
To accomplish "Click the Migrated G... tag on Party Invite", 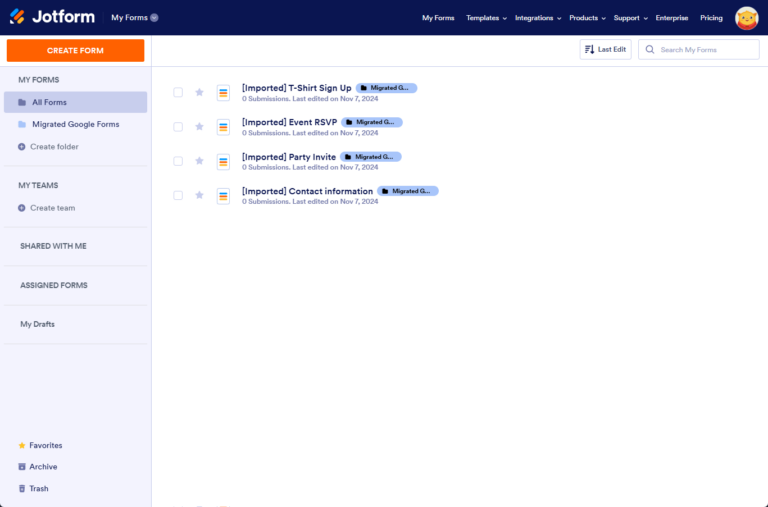I will [x=371, y=157].
